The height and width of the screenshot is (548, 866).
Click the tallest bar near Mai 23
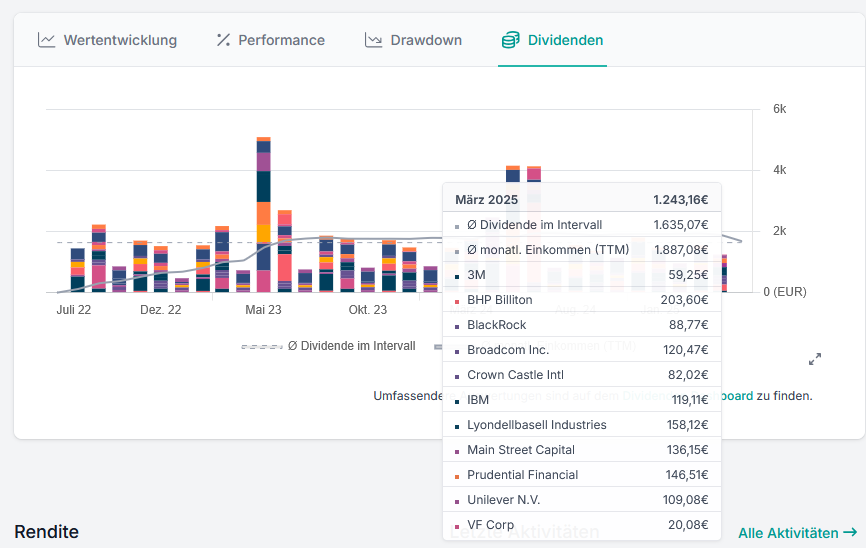point(264,214)
